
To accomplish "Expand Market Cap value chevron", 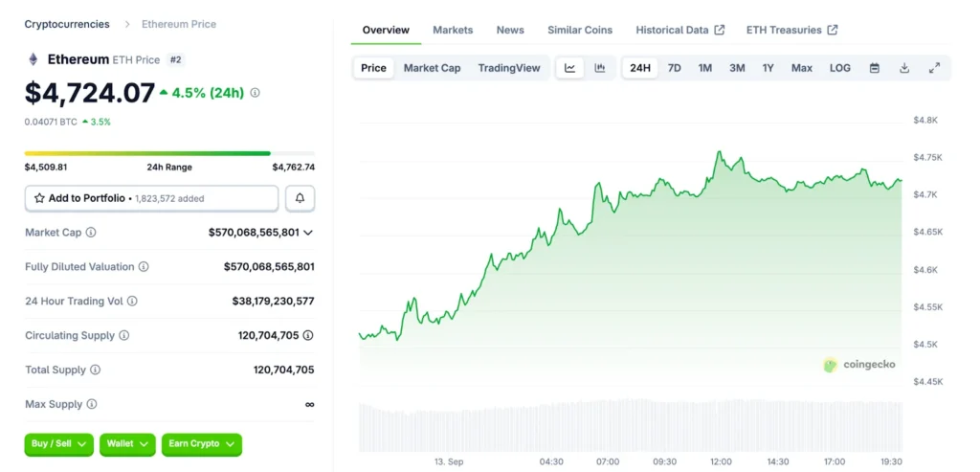I will click(307, 233).
